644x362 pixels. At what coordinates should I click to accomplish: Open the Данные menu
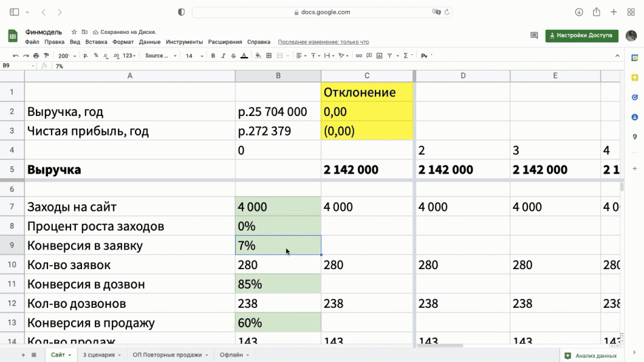point(150,42)
